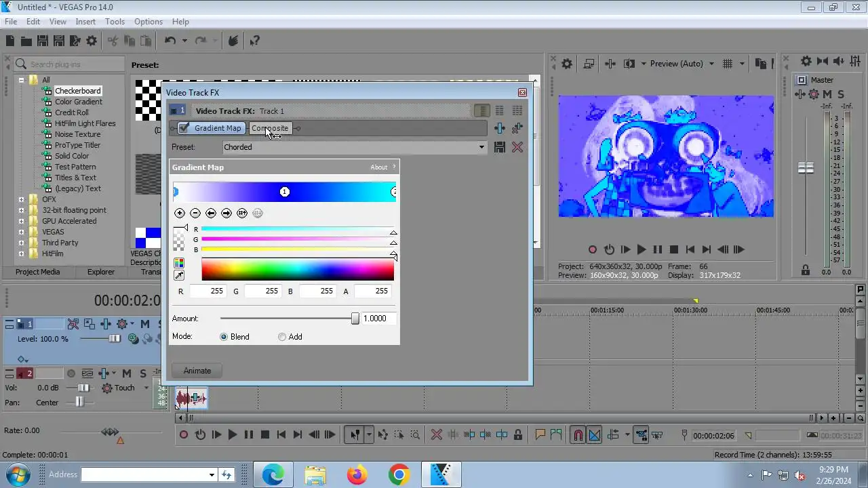868x488 pixels.
Task: Select Color Gradient generator in list
Action: tap(79, 102)
